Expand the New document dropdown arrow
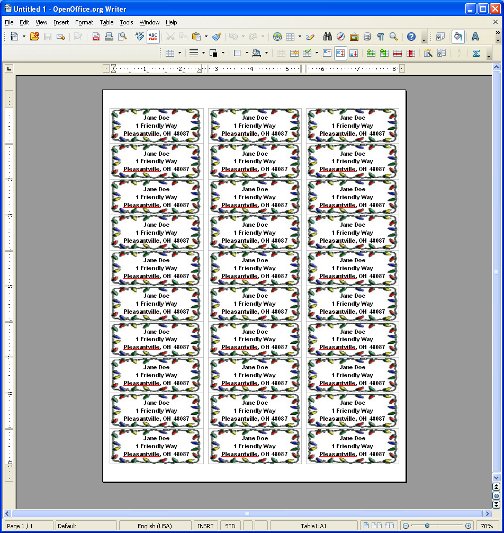The image size is (504, 533). [x=24, y=37]
